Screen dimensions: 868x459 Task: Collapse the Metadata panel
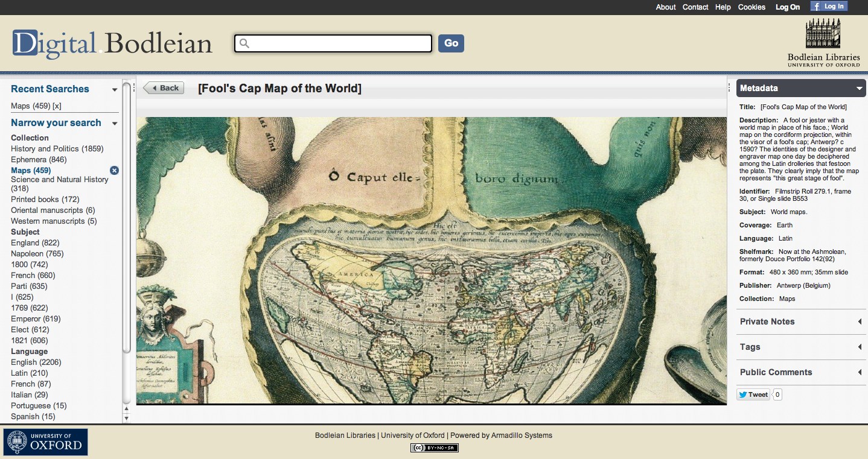860,89
